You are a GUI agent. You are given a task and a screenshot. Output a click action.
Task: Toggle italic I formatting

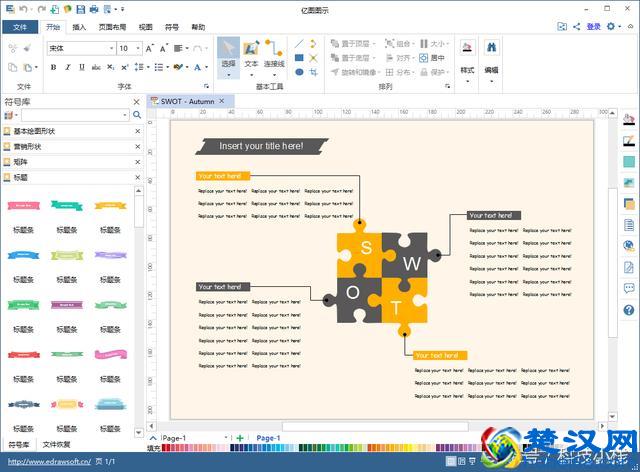pyautogui.click(x=67, y=67)
